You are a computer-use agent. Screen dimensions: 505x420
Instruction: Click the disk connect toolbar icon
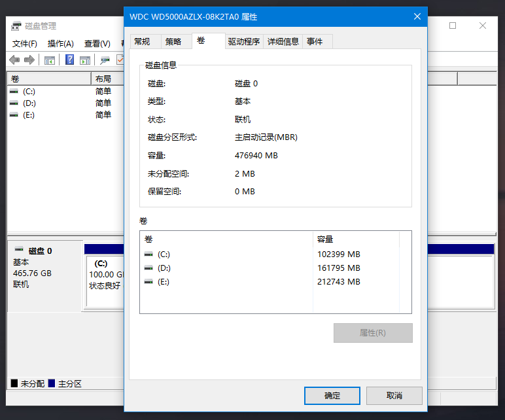pyautogui.click(x=105, y=60)
